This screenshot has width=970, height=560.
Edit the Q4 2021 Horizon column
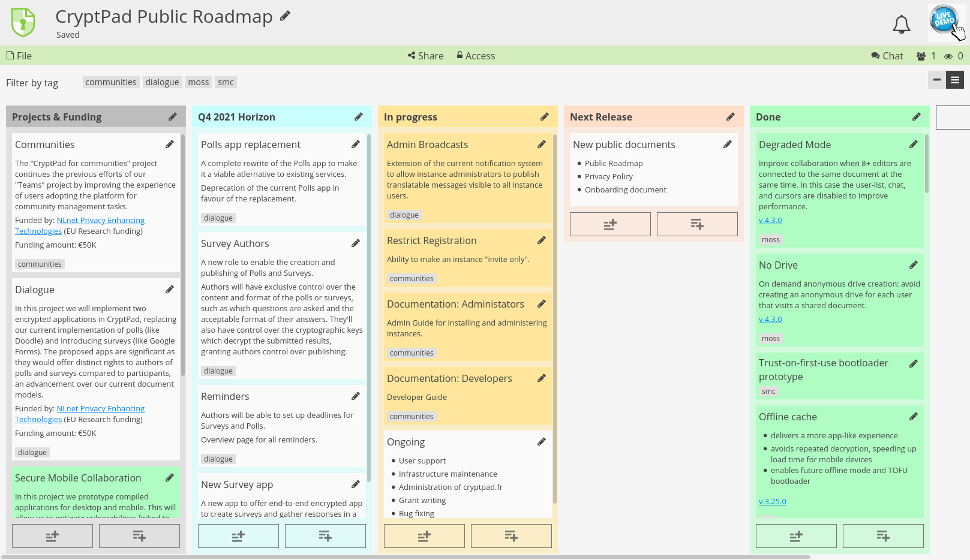[x=359, y=117]
